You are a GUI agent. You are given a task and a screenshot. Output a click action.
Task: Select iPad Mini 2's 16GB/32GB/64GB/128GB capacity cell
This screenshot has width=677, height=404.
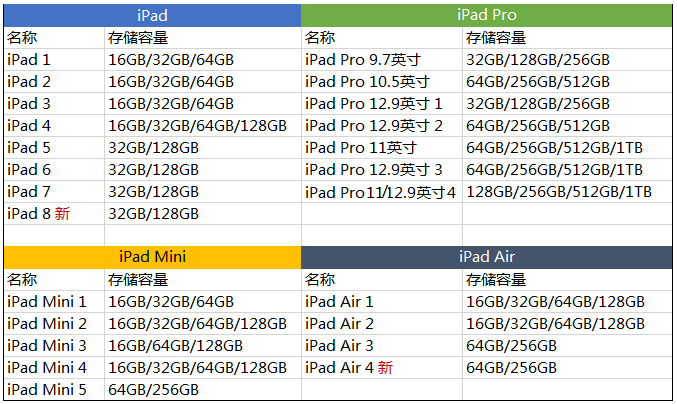[203, 324]
